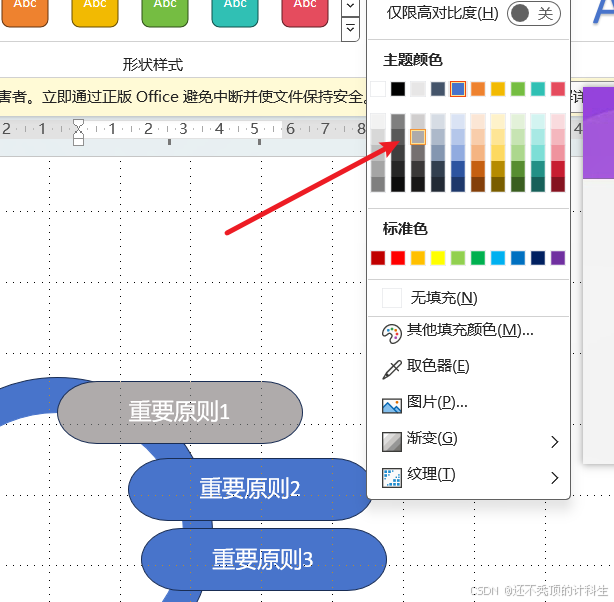The image size is (614, 602).
Task: Pick the lightest teal tint swatch
Action: coord(538,121)
